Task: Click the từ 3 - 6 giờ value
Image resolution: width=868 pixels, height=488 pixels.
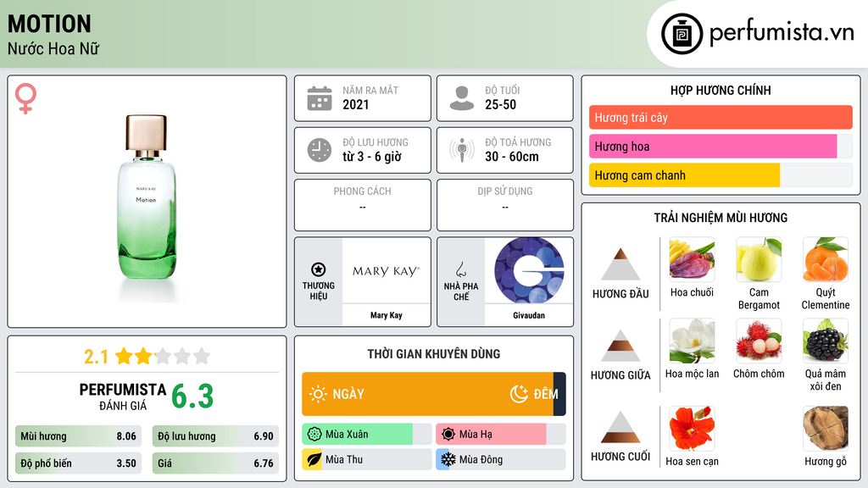Action: [x=371, y=157]
